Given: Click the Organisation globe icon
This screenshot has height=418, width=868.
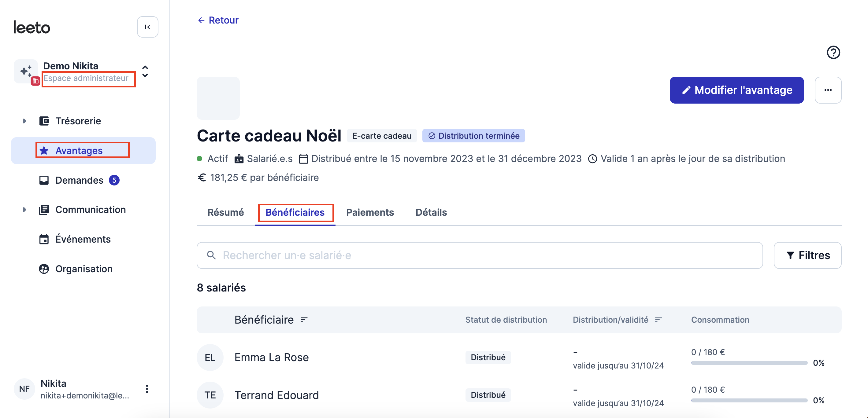Looking at the screenshot, I should 44,269.
